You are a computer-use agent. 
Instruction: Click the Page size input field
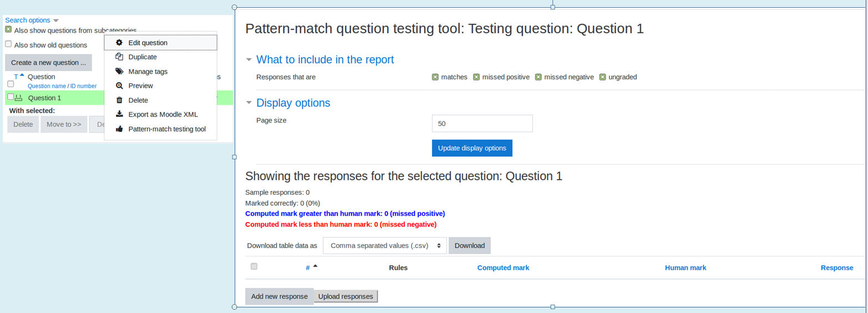tap(482, 123)
